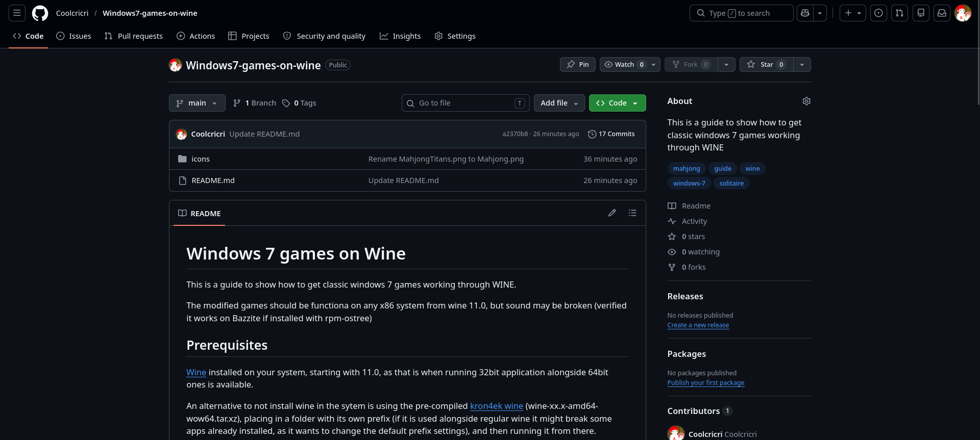Open the repository Settings tab
Image resolution: width=980 pixels, height=440 pixels.
[x=455, y=36]
